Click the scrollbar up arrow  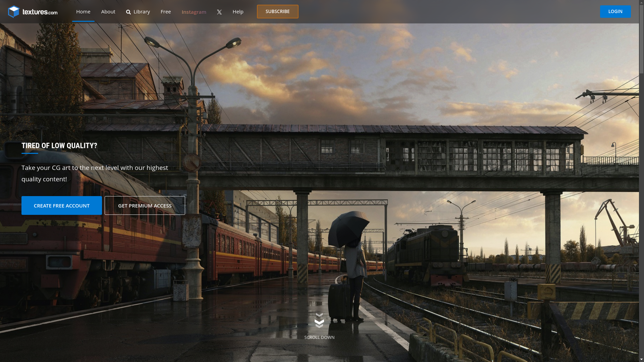tap(641, 2)
